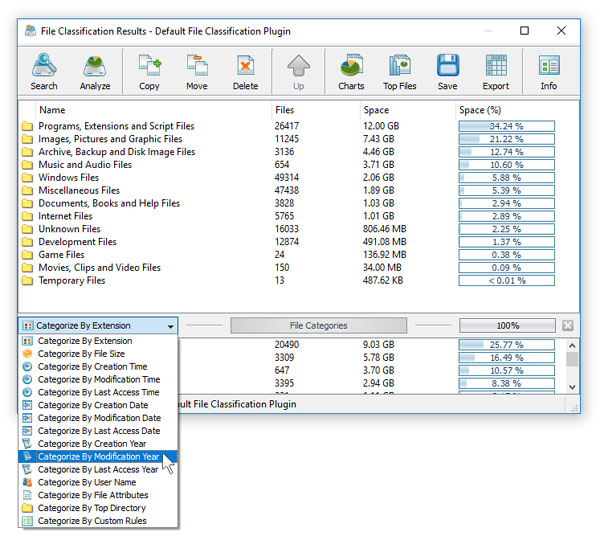Select Categorize By Extension in dropdown list
The height and width of the screenshot is (536, 600).
(x=98, y=340)
